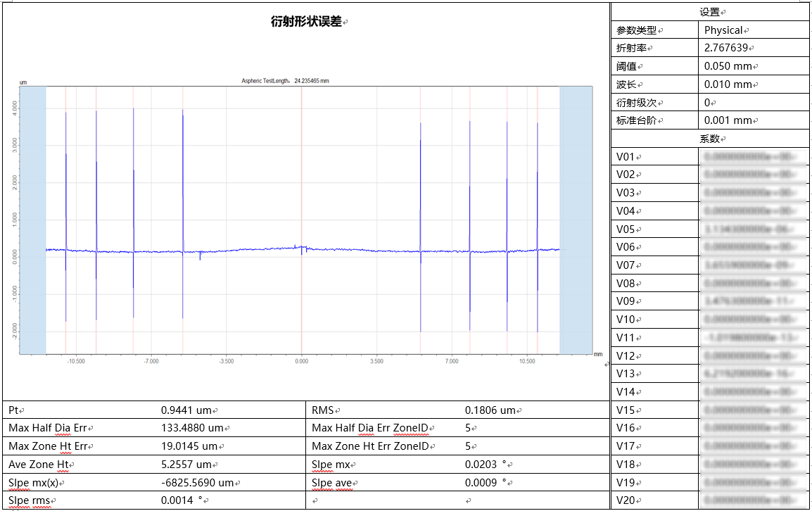Click the 设置 header cell
Viewport: 812px width, 511px height.
coord(711,12)
